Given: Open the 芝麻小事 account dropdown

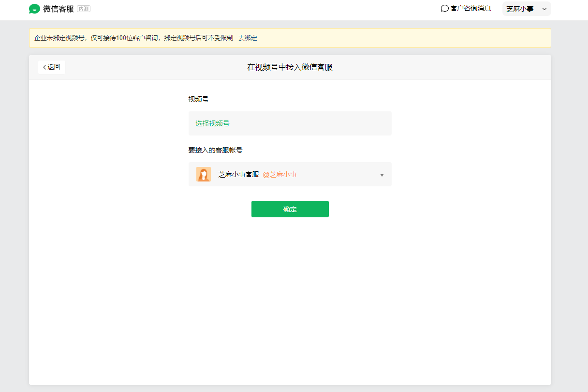Looking at the screenshot, I should pos(527,9).
